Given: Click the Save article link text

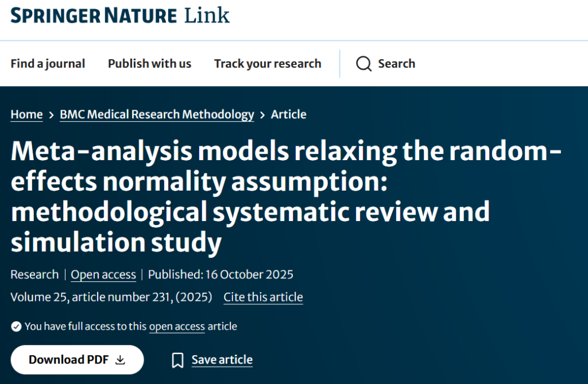Looking at the screenshot, I should coord(222,360).
